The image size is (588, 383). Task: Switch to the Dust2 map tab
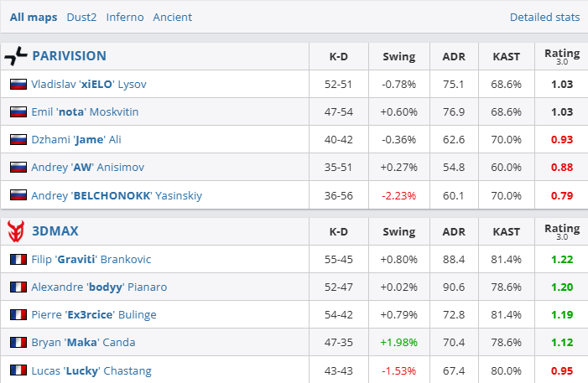point(81,17)
